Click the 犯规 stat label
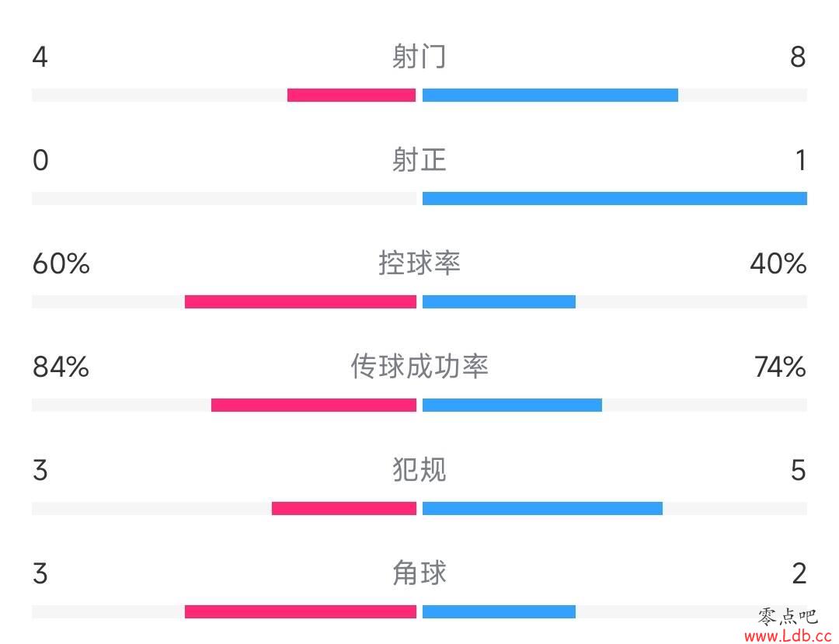 click(x=419, y=470)
